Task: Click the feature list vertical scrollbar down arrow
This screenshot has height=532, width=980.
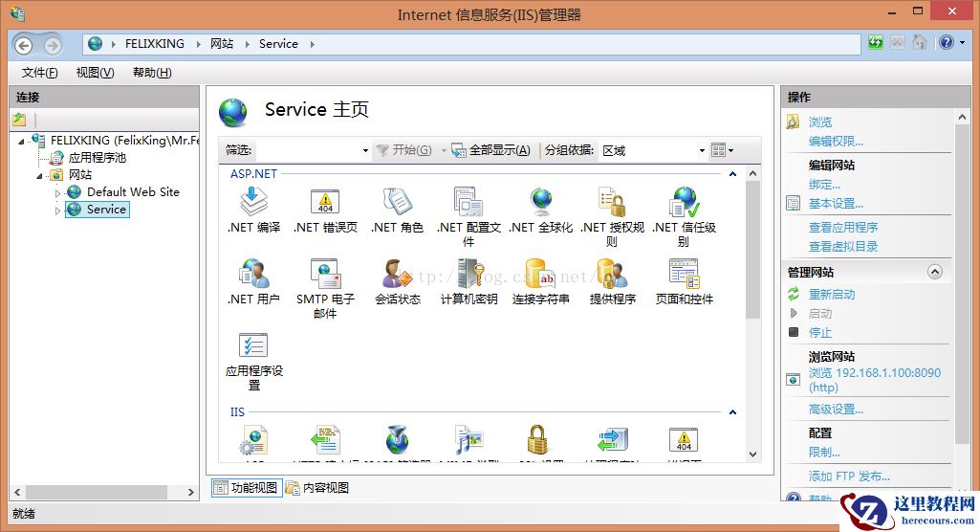Action: click(x=752, y=454)
